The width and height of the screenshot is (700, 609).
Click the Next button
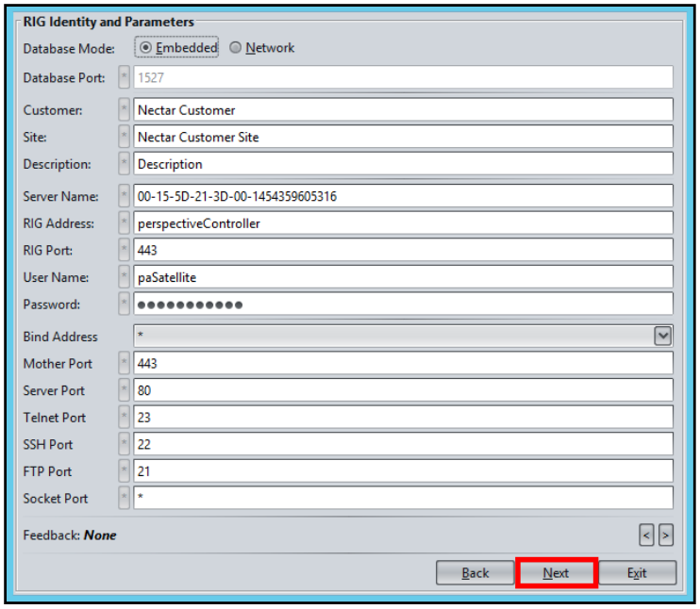(557, 573)
